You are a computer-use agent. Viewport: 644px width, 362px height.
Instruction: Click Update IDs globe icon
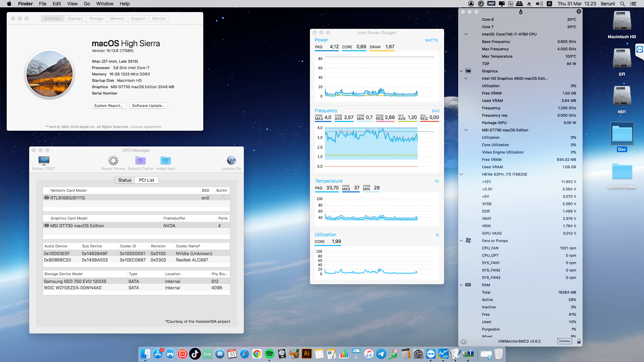(231, 161)
